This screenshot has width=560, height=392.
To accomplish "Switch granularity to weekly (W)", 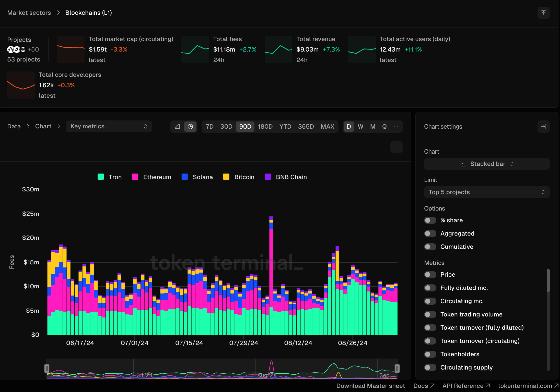I will 360,127.
